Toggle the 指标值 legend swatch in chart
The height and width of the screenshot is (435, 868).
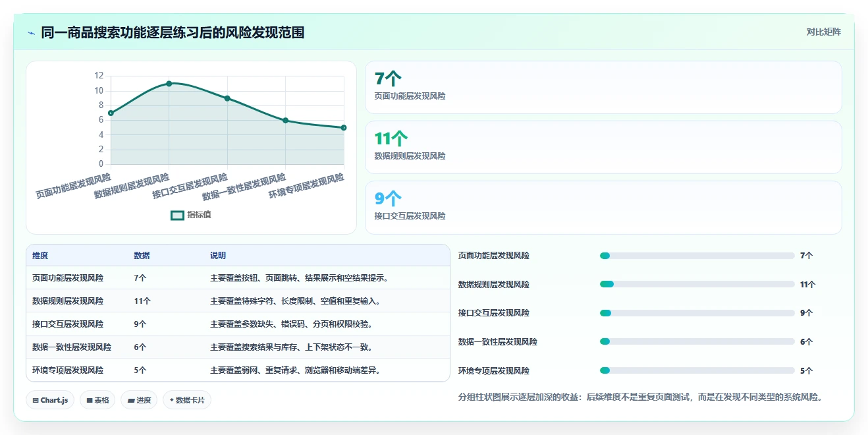[177, 215]
